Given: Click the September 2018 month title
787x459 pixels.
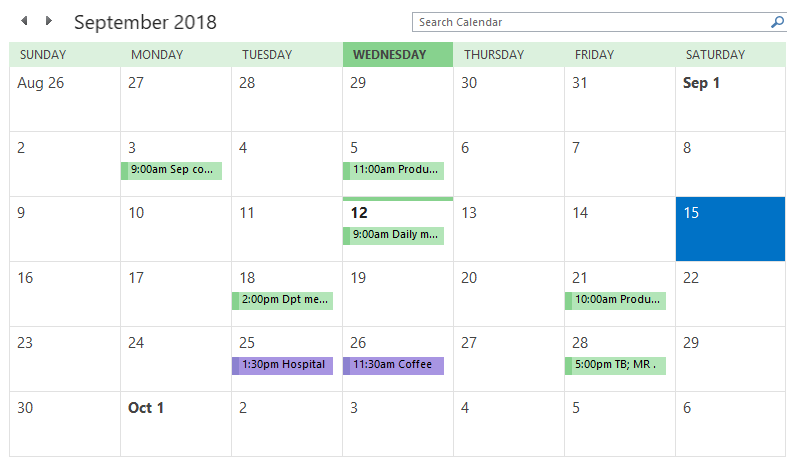Looking at the screenshot, I should (x=145, y=22).
